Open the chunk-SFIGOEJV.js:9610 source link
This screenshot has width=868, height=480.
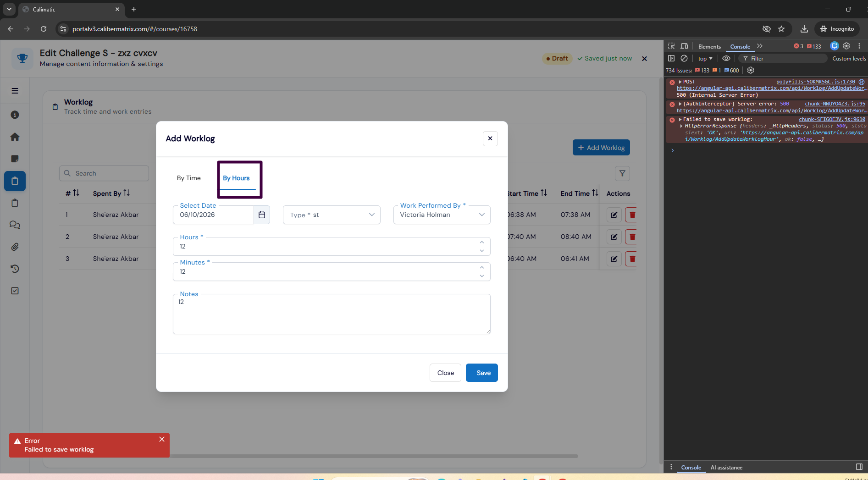832,119
